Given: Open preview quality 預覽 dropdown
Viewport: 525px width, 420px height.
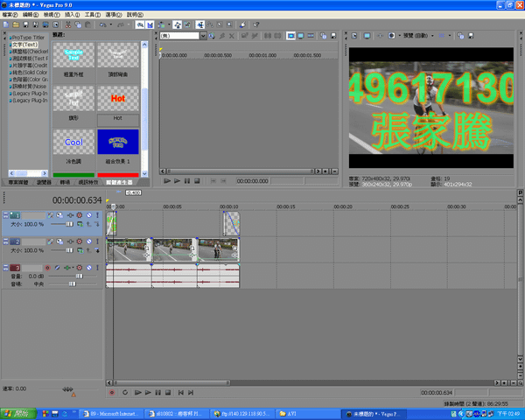Looking at the screenshot, I should click(x=432, y=36).
